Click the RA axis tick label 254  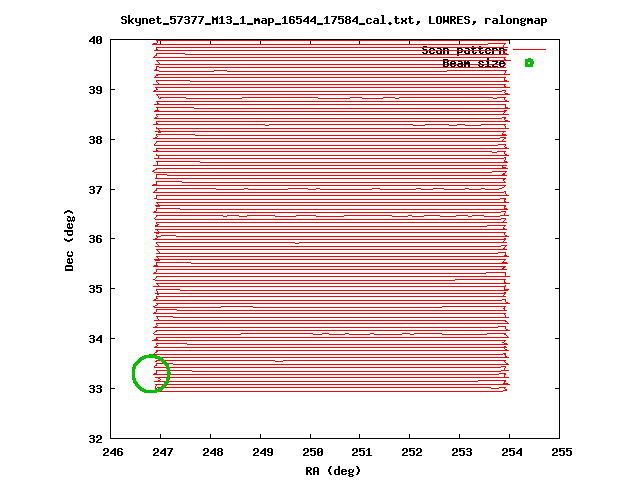coord(512,452)
